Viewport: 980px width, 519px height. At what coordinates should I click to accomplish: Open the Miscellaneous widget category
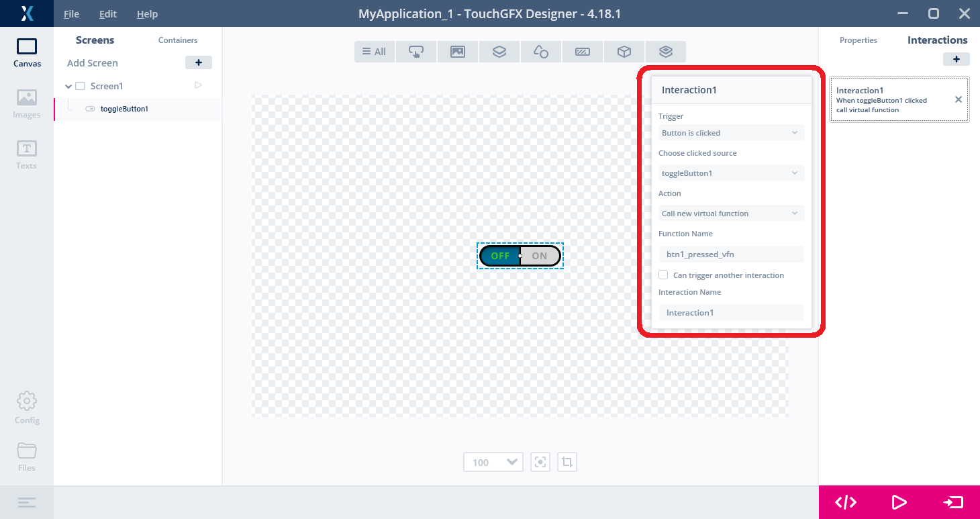coord(624,51)
